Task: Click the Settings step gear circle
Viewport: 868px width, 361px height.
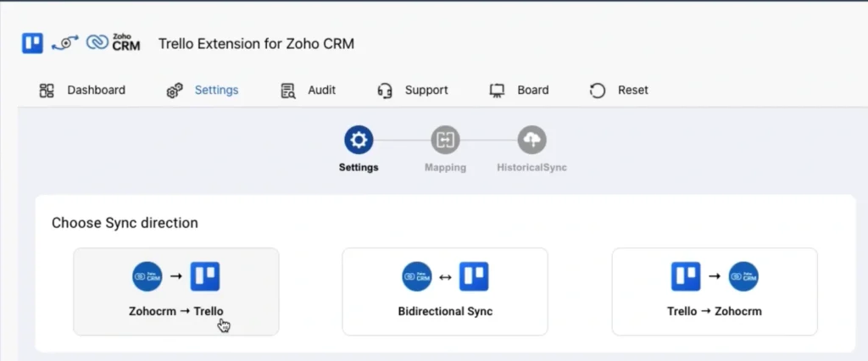Action: pos(359,140)
